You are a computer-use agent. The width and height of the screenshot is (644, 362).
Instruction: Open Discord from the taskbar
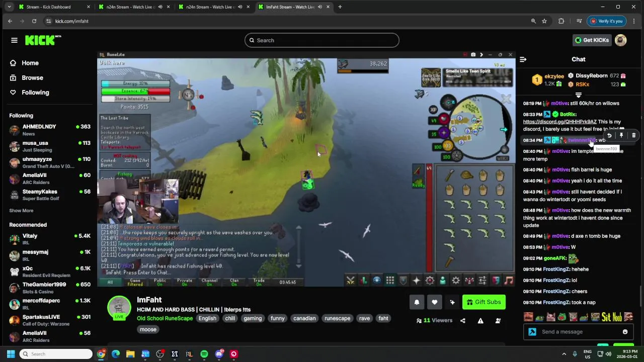(x=219, y=354)
